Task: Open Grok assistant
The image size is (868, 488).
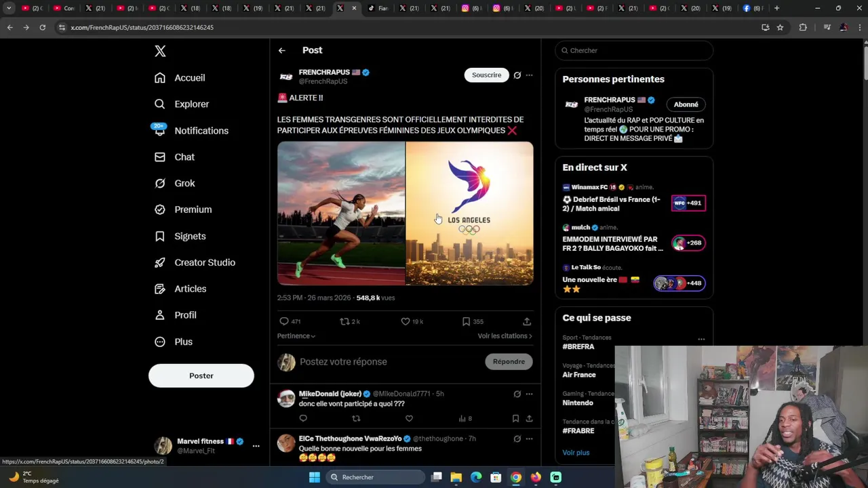Action: (174, 183)
